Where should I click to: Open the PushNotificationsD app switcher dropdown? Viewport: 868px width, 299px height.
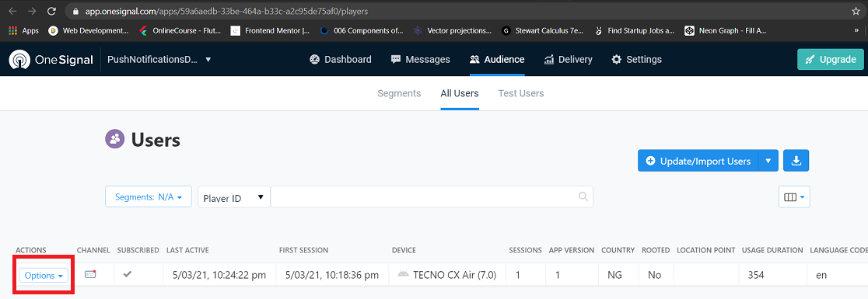[x=159, y=60]
